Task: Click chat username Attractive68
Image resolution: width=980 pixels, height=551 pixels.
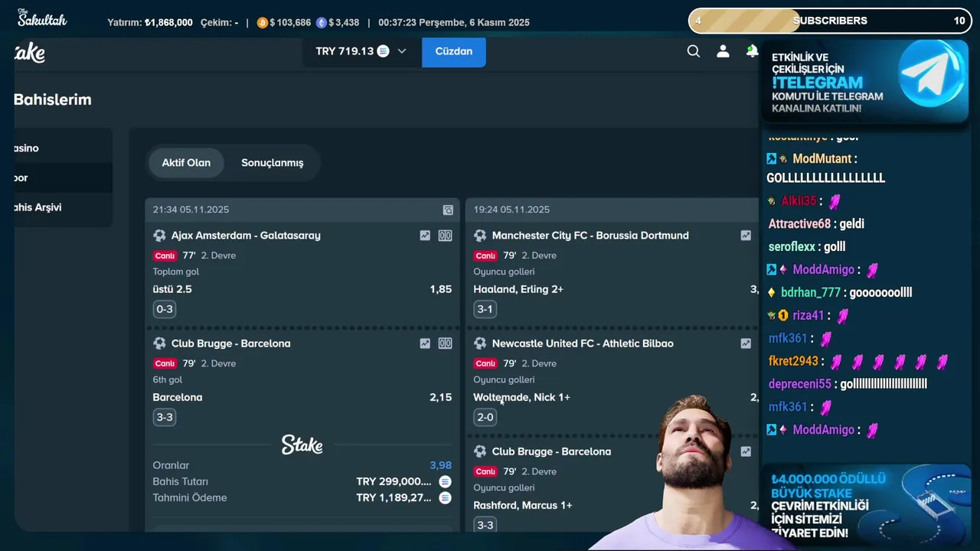Action: click(799, 223)
